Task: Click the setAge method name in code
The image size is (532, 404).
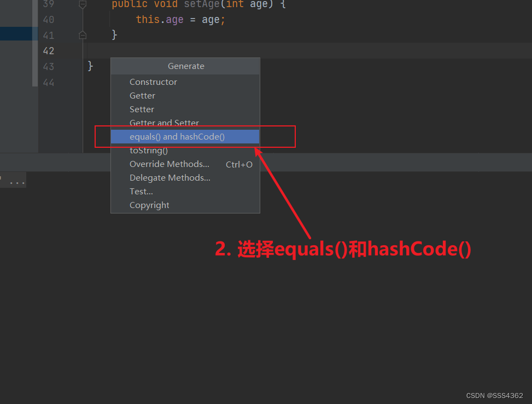Action: (x=202, y=4)
